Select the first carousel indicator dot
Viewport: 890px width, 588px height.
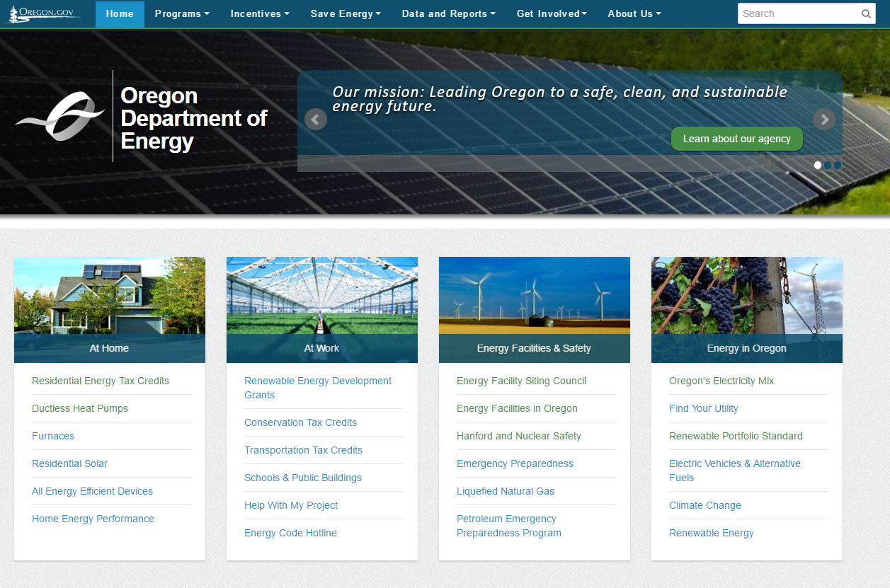coord(818,165)
